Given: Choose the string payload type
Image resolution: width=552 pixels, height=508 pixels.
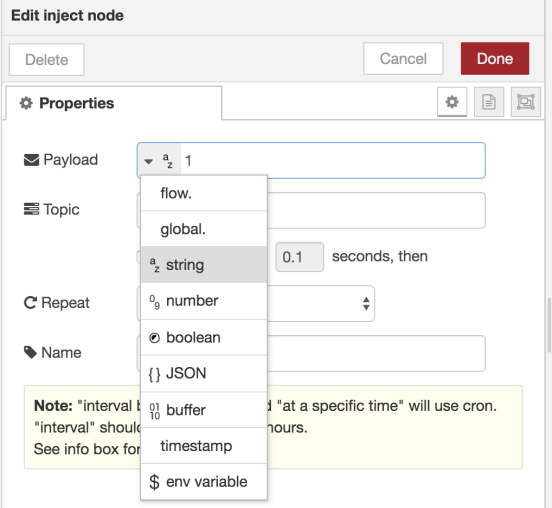Looking at the screenshot, I should pos(204,265).
